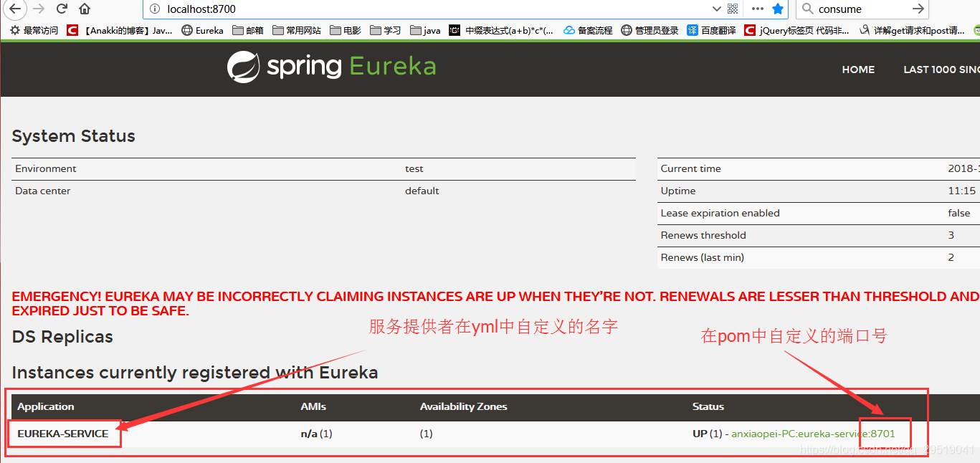
Task: Open the 电影 bookmark folder
Action: pos(346,30)
